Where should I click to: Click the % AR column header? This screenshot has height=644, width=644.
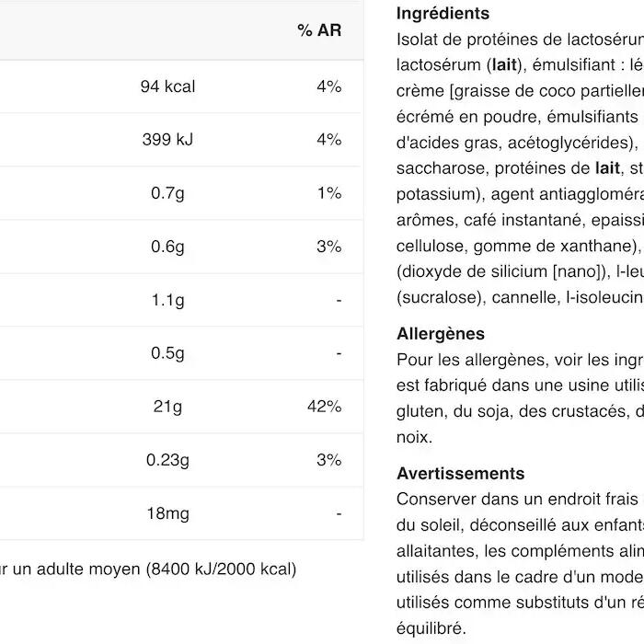tap(319, 30)
